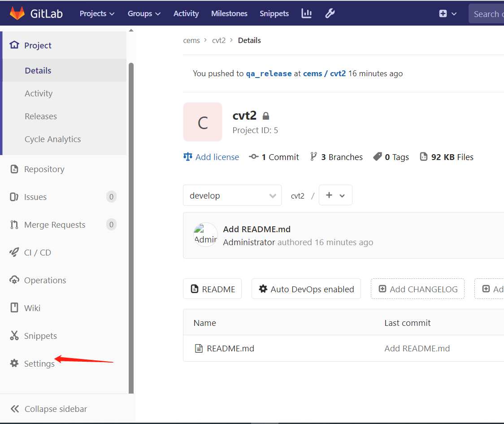Click the private lock icon beside cvt2 title

(x=265, y=116)
